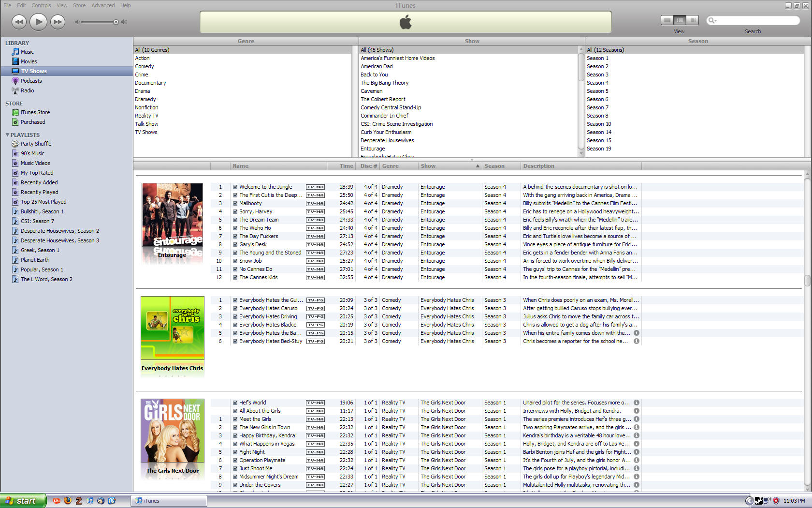
Task: Uncheck the Operation Playmate checkbox
Action: pos(235,460)
